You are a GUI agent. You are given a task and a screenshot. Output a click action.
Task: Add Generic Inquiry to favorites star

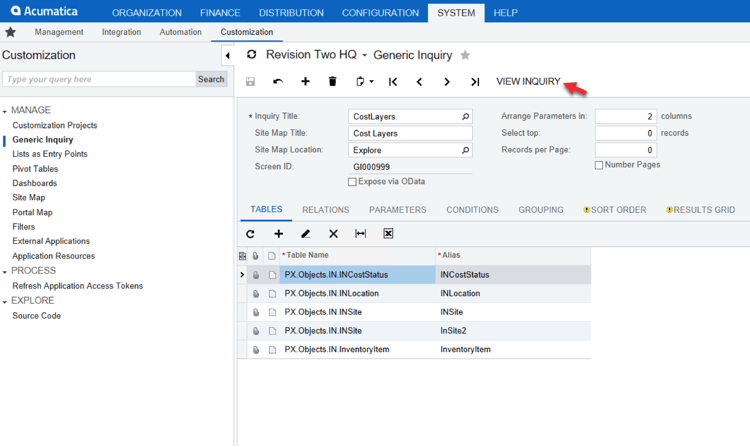[x=465, y=55]
